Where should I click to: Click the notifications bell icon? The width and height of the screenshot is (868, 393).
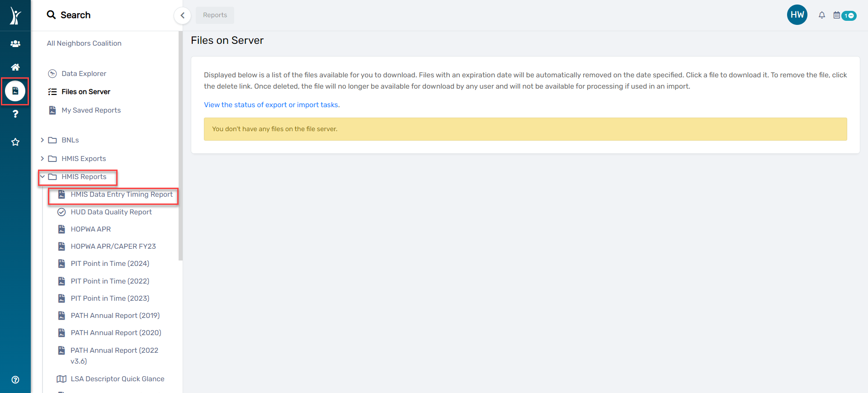tap(822, 15)
